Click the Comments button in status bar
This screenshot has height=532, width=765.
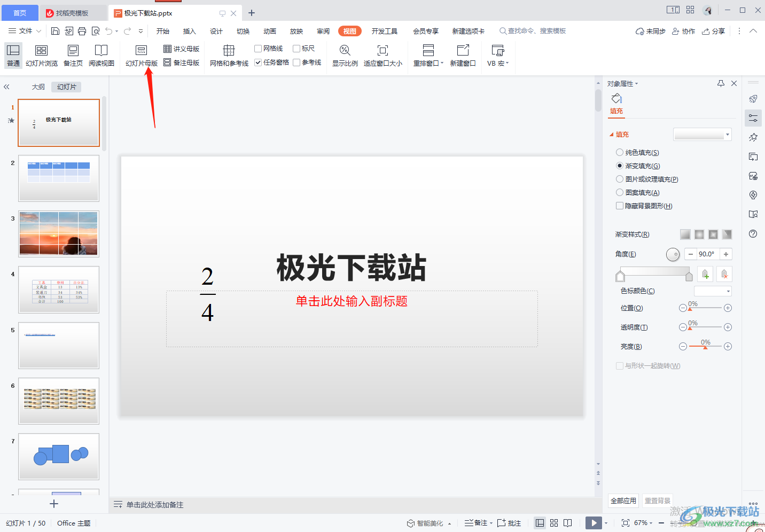[509, 523]
